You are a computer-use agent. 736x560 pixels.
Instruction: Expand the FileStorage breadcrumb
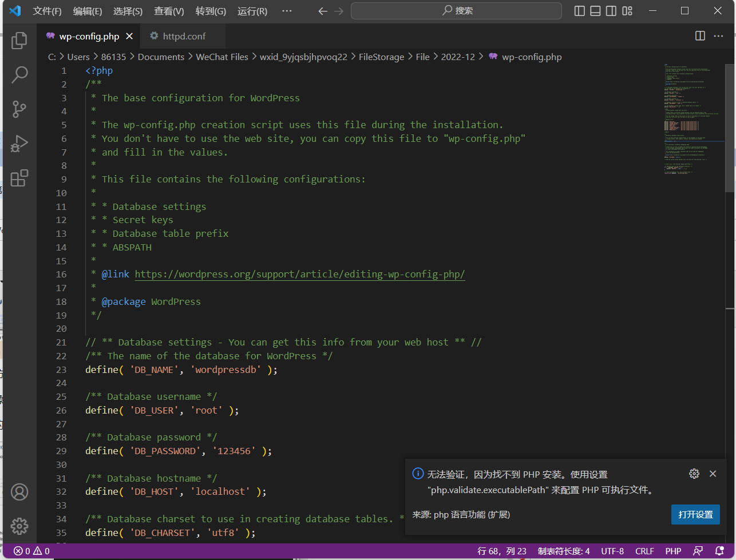pyautogui.click(x=381, y=57)
